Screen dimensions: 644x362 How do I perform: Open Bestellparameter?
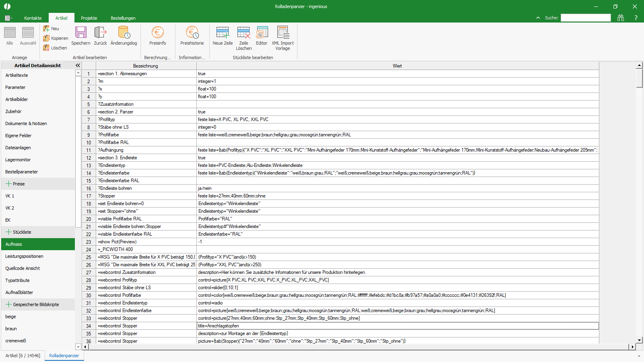pos(38,172)
